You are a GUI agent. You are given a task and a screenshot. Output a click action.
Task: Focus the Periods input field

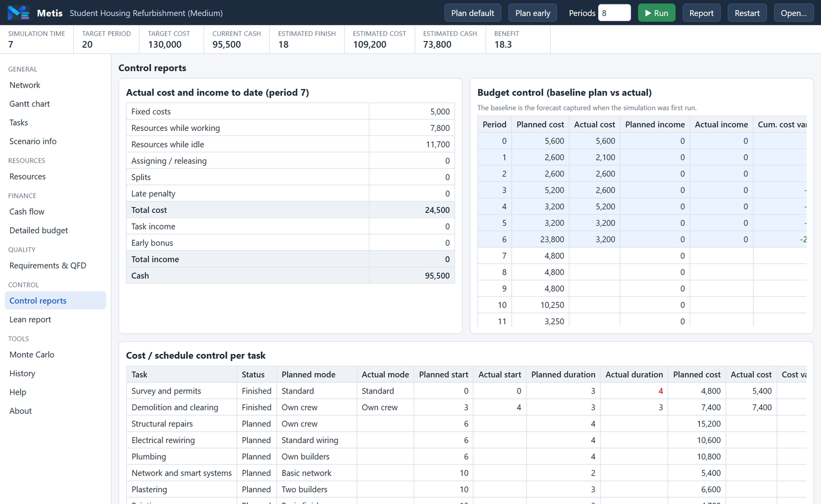614,13
